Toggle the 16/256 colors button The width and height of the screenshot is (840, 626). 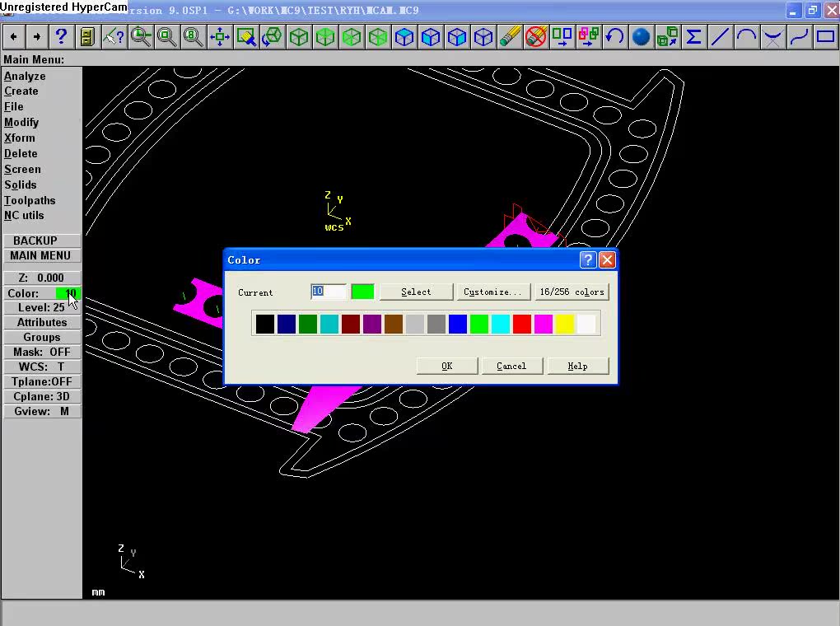pyautogui.click(x=572, y=292)
